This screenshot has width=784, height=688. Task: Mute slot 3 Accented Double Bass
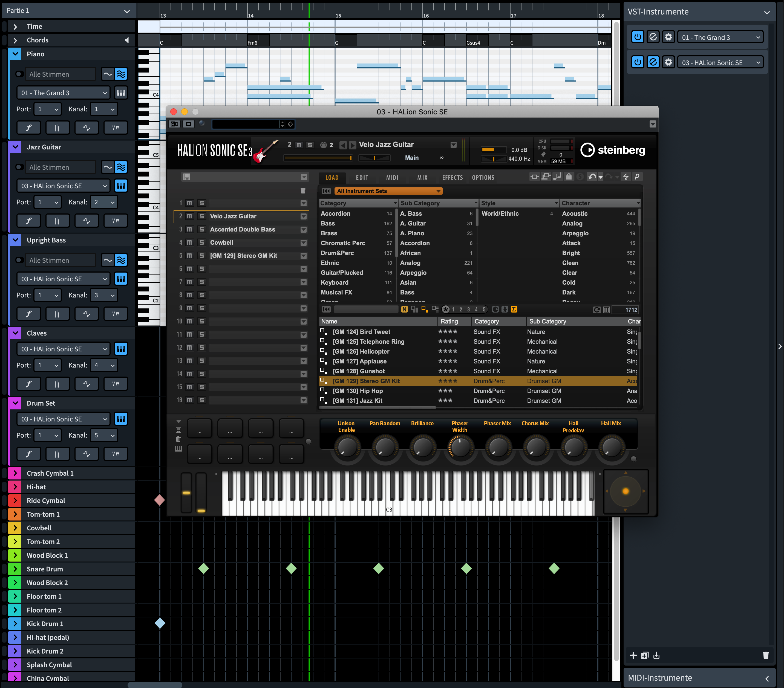(x=189, y=229)
